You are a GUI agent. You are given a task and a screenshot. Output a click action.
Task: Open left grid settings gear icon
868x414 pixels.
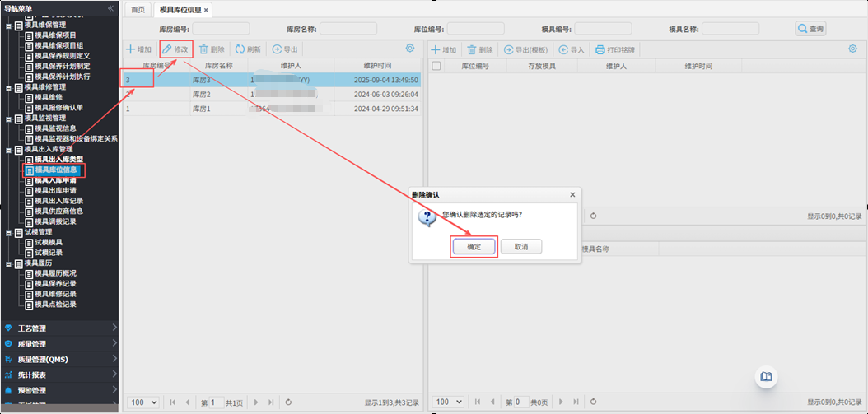(410, 49)
